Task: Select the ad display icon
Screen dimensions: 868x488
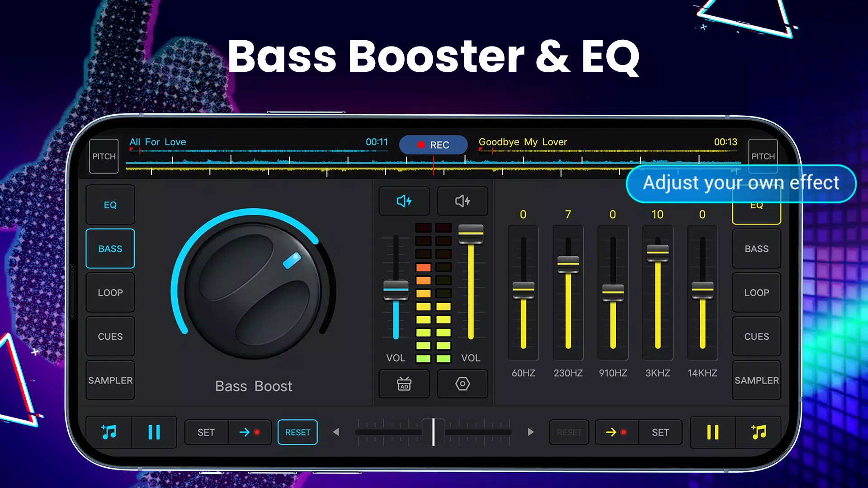Action: 404,384
